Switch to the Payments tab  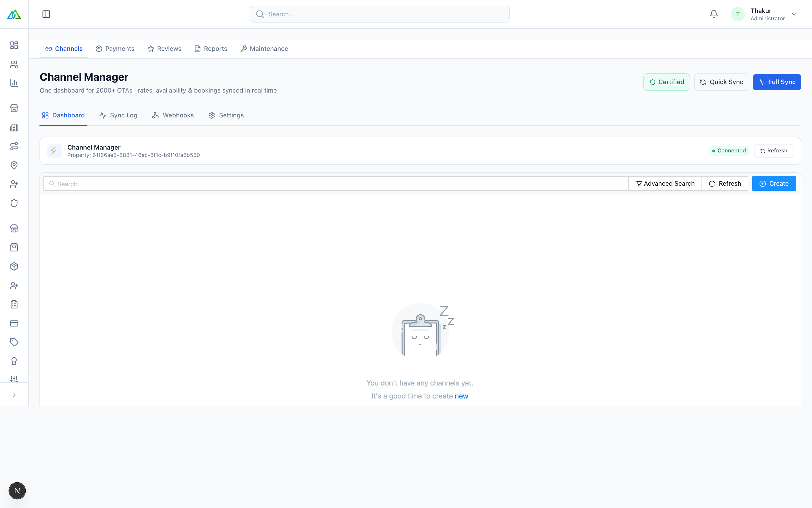[x=115, y=49]
